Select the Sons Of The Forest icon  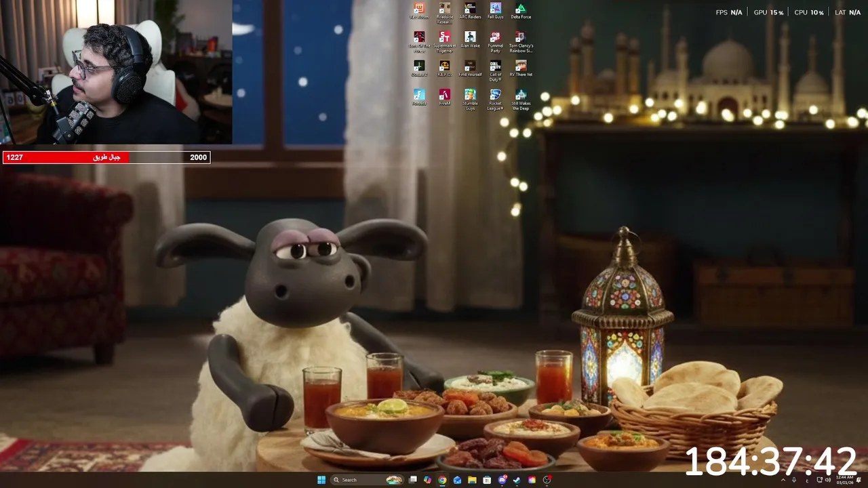[x=419, y=42]
